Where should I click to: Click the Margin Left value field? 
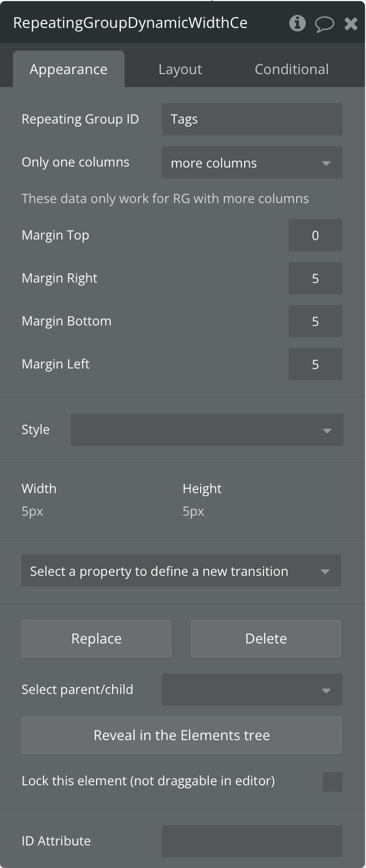(316, 364)
